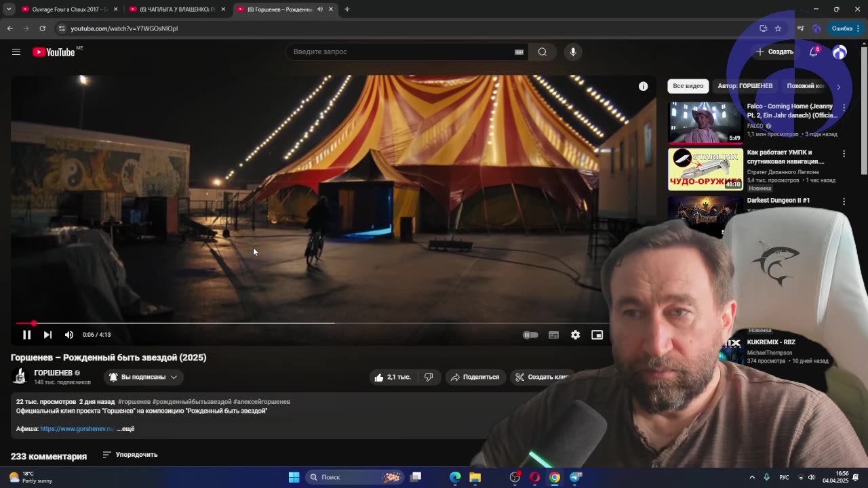Toggle autoplay switch in player
The width and height of the screenshot is (868, 488).
[x=530, y=335]
